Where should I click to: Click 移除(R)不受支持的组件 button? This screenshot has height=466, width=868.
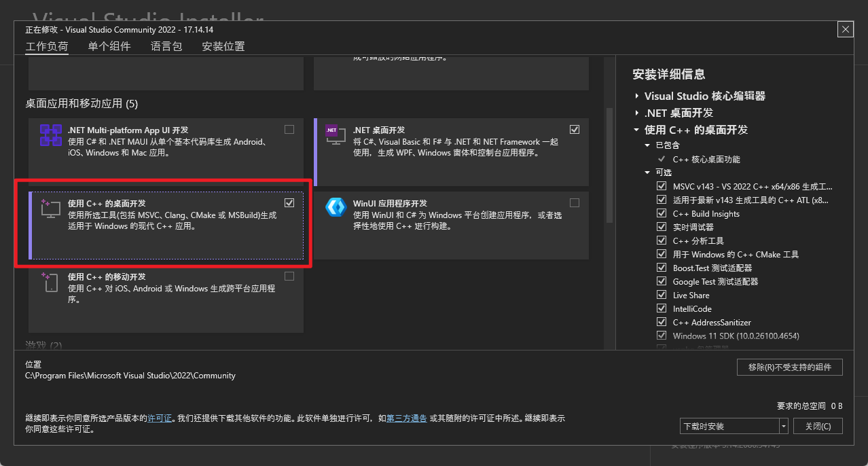790,367
